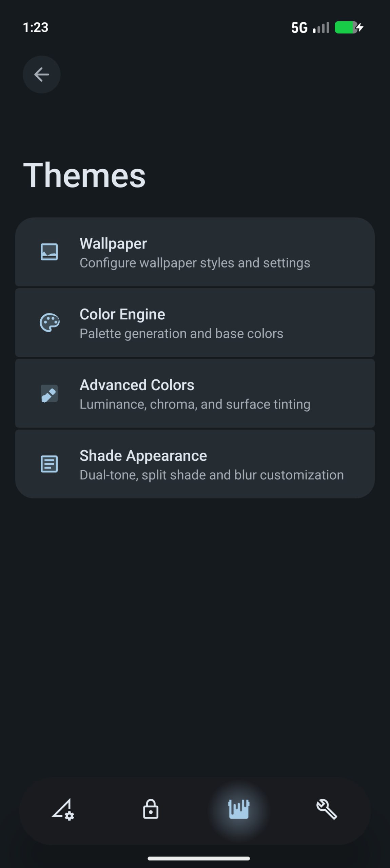Click the Advanced Colors eyedropper icon
The height and width of the screenshot is (868, 390).
coord(49,393)
